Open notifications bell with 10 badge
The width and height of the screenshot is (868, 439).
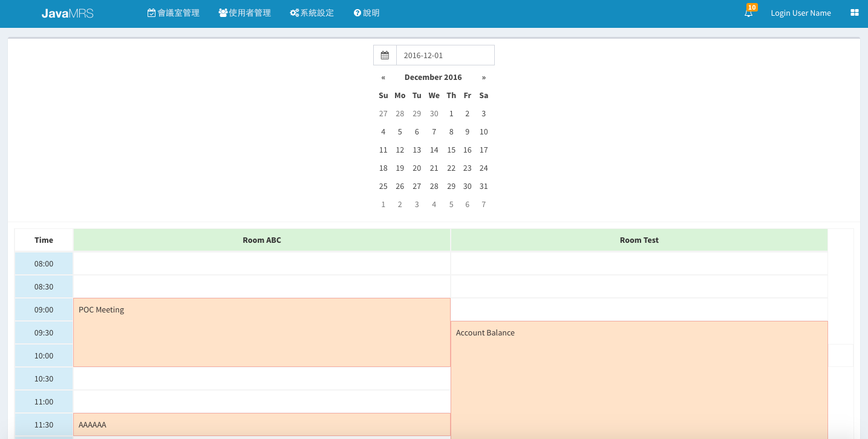(x=749, y=12)
